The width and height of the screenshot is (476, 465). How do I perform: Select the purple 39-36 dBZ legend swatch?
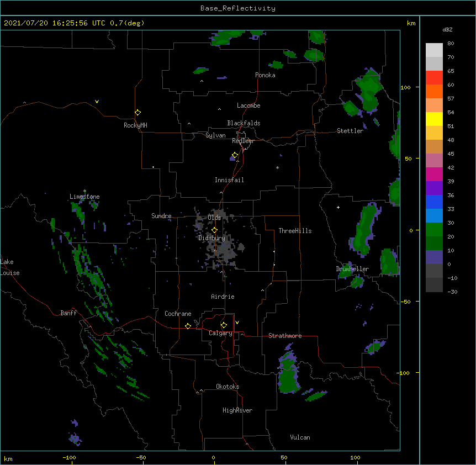(434, 188)
